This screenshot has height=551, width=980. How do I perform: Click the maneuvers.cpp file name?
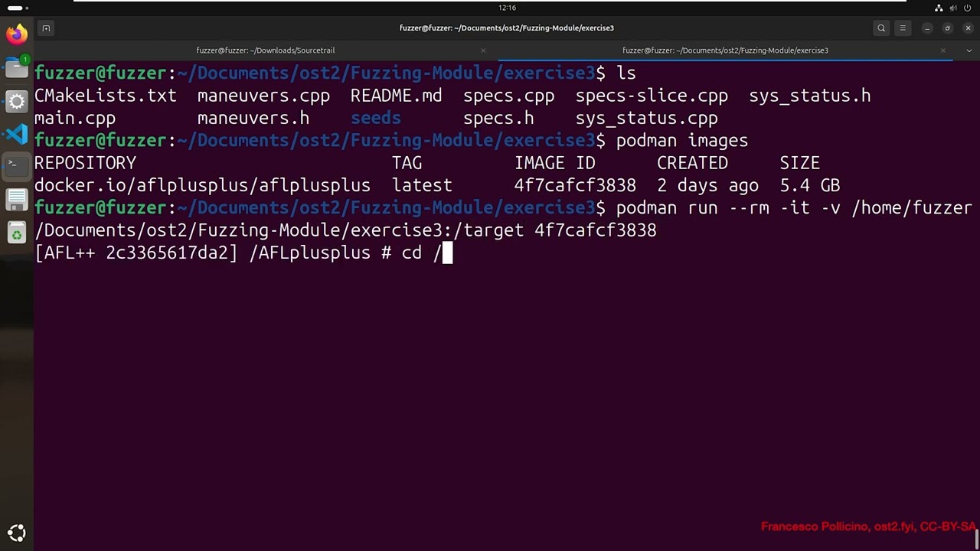click(x=263, y=96)
